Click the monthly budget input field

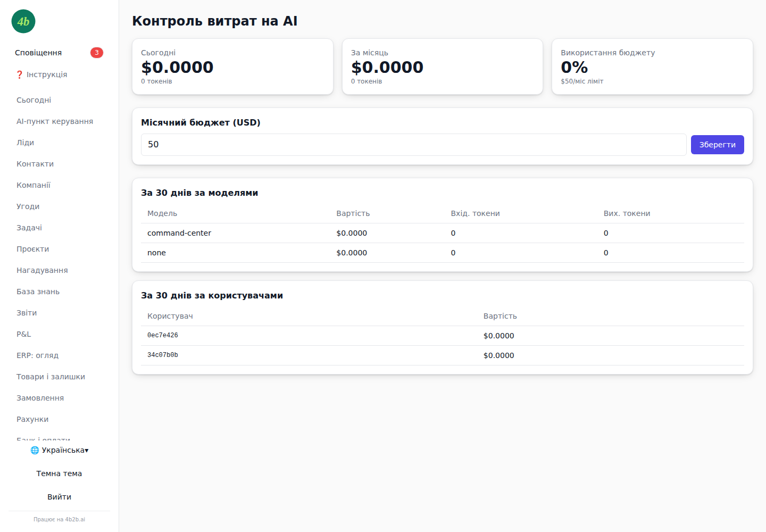[414, 145]
